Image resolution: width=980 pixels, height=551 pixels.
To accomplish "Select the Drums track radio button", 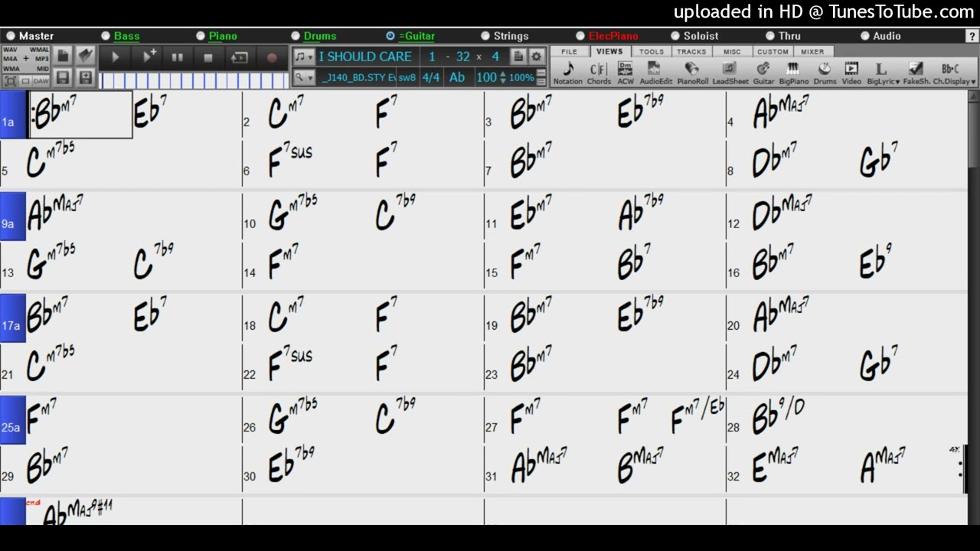I will [x=296, y=36].
